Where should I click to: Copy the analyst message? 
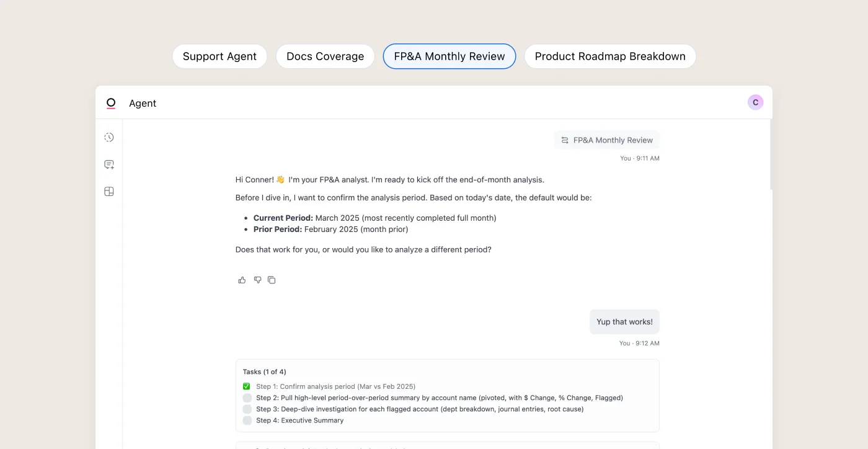pos(272,280)
